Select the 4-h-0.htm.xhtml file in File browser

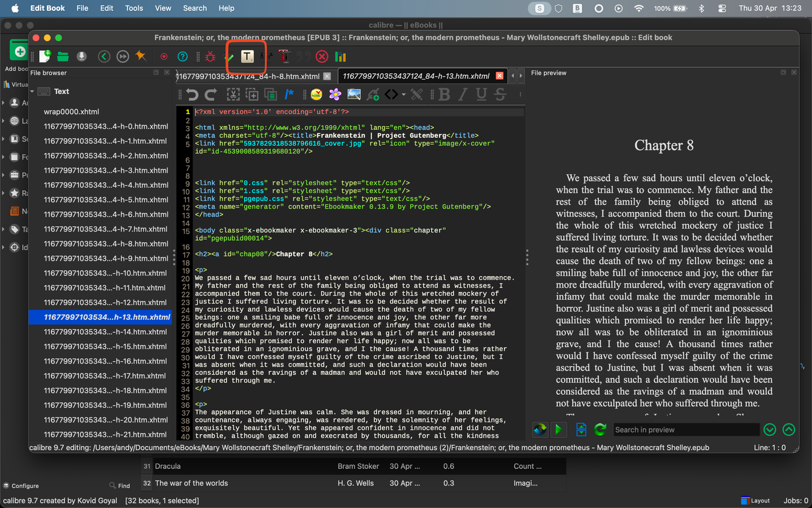click(x=100, y=126)
